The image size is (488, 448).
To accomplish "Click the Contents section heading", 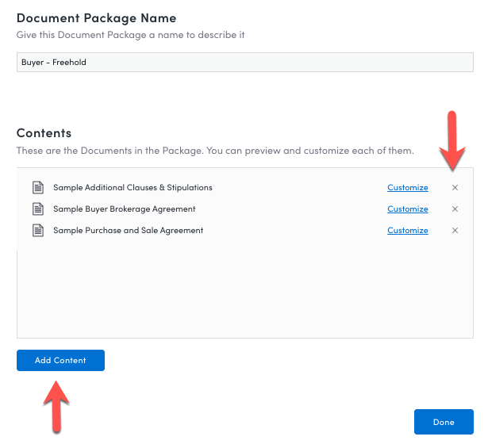I will [x=44, y=133].
